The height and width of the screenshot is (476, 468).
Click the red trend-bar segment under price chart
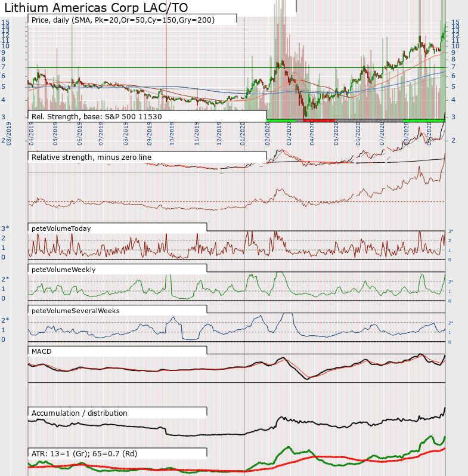coord(319,120)
